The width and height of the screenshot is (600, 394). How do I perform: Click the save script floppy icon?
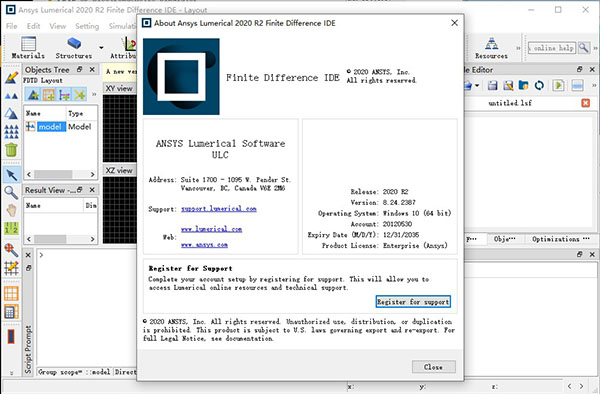(x=492, y=85)
